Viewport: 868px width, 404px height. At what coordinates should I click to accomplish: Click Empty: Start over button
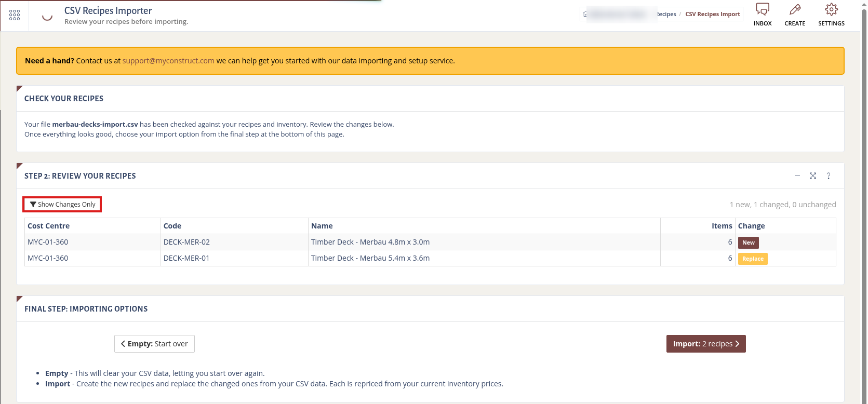click(154, 344)
